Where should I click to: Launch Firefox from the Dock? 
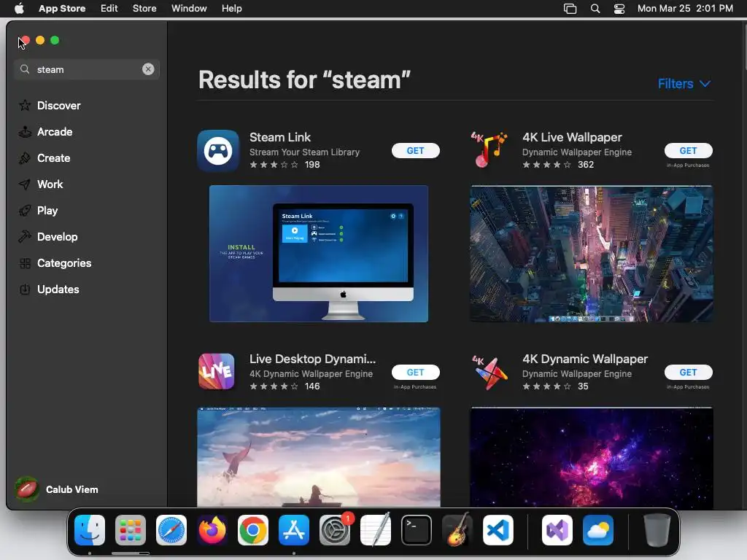click(212, 529)
